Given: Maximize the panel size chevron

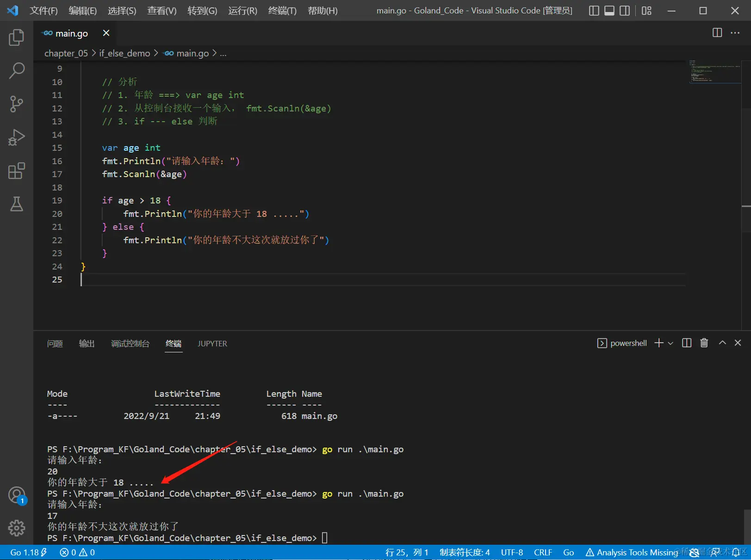Looking at the screenshot, I should click(722, 343).
